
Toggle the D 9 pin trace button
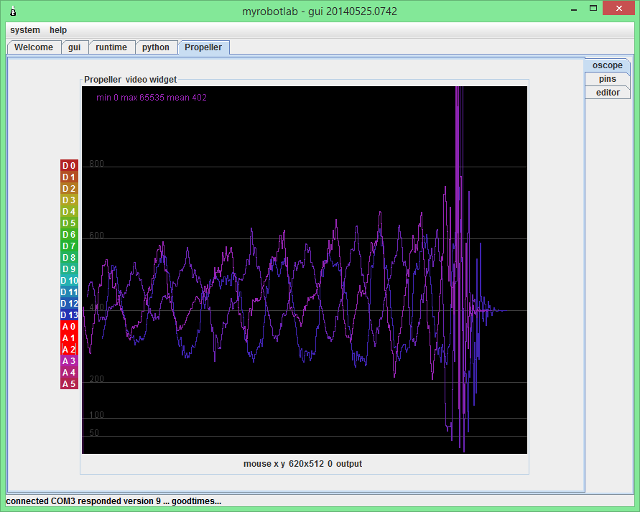click(69, 269)
